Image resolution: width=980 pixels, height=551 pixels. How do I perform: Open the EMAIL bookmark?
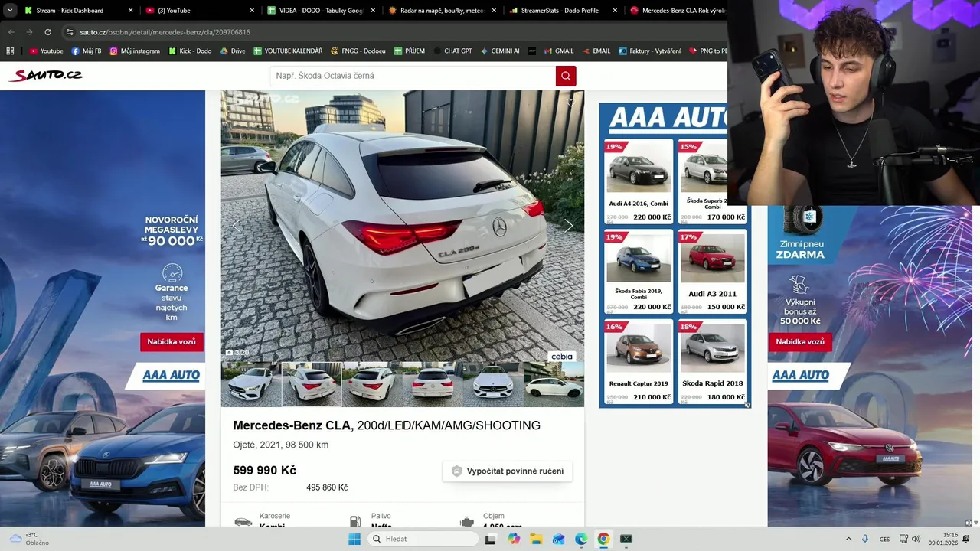pos(596,51)
